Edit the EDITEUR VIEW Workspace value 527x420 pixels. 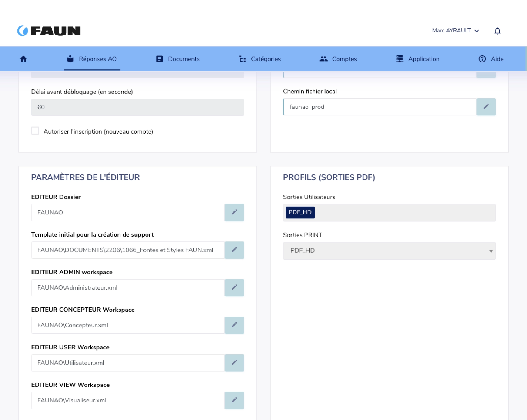point(234,400)
